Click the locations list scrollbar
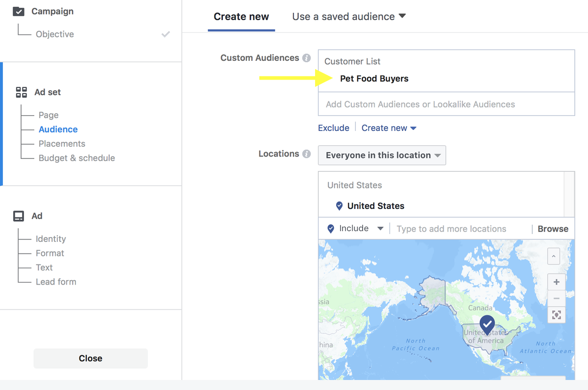Screen dimensions: 588x390 pos(569,194)
